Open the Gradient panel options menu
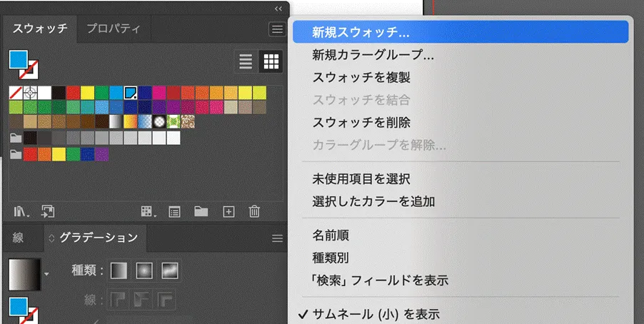Viewport: 644px width, 324px height. pos(277,238)
